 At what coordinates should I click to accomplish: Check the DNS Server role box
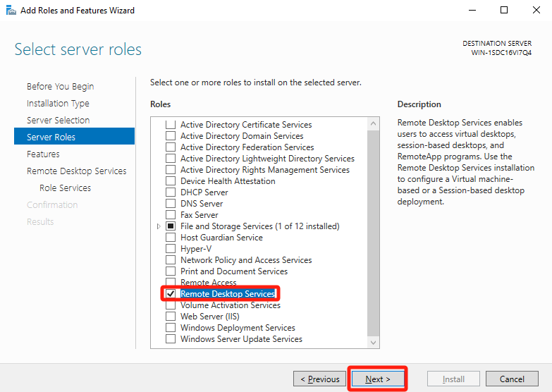(x=170, y=204)
